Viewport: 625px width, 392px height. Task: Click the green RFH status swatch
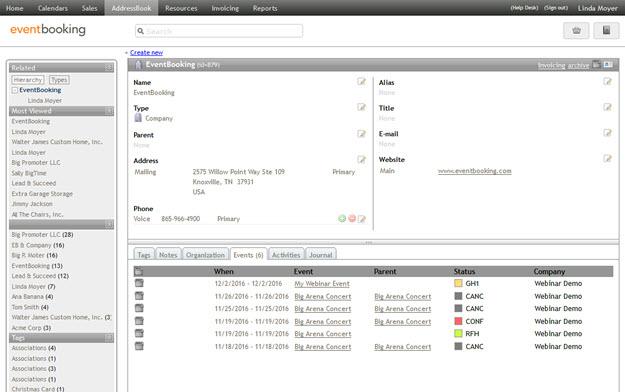click(458, 333)
